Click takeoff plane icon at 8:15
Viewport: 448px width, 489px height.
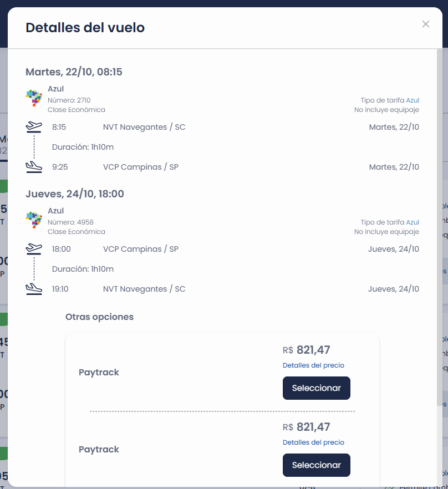[x=34, y=127]
